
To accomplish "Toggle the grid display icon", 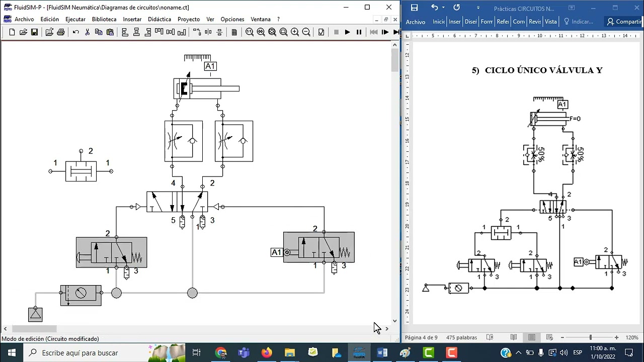I will 234,32.
